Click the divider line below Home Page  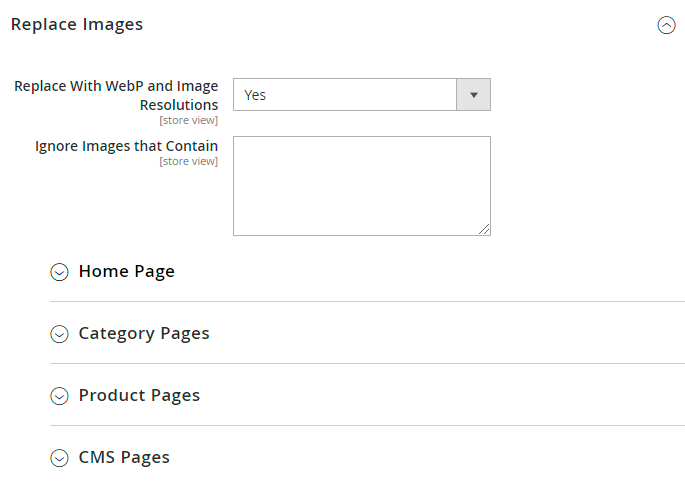tap(367, 301)
